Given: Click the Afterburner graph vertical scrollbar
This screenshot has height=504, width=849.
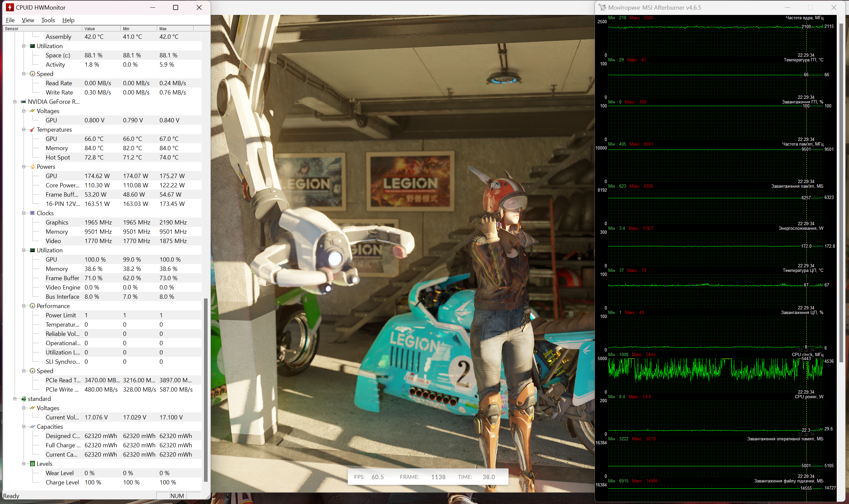Looking at the screenshot, I should (x=841, y=193).
